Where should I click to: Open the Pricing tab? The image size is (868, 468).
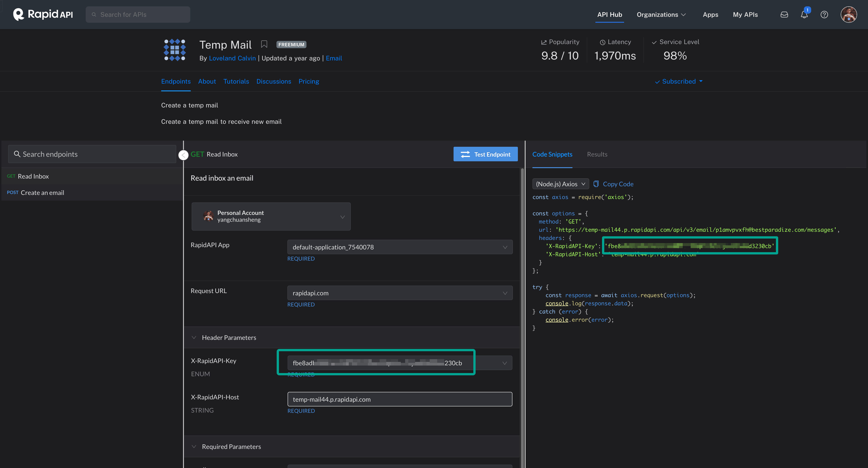308,82
